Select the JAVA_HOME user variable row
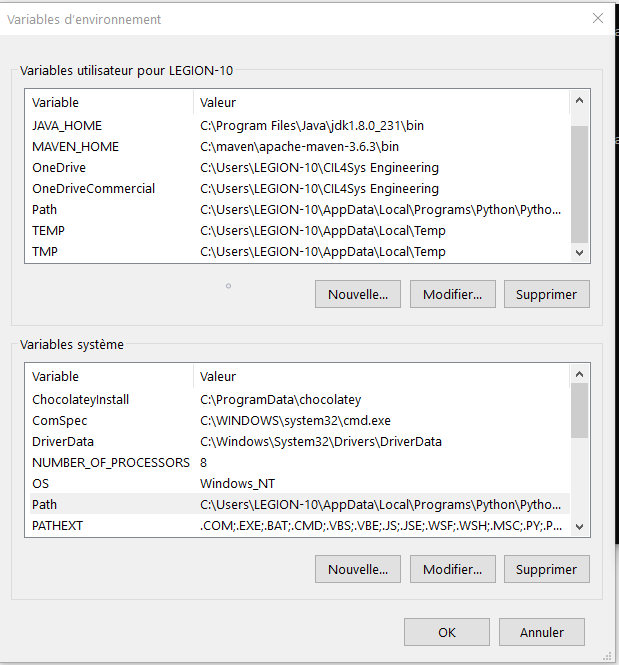Screen dimensions: 619x665 coord(299,126)
